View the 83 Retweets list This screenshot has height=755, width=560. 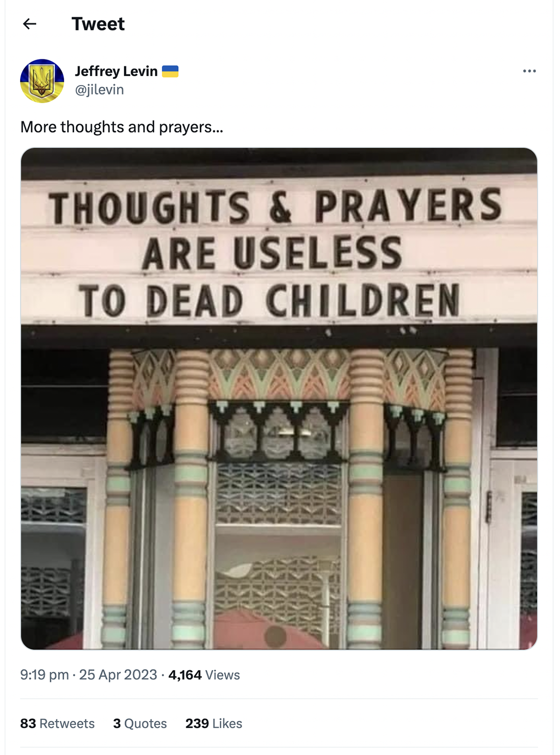57,723
